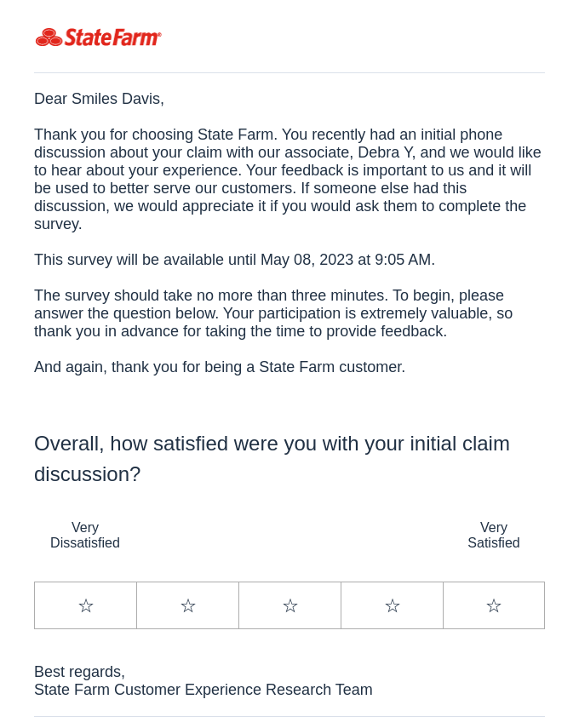Click the 'And again, thank you' line

click(220, 367)
